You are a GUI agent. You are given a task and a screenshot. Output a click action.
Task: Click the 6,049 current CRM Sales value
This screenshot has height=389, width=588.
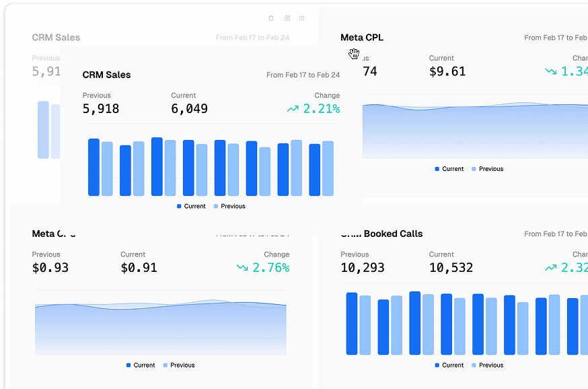coord(189,109)
